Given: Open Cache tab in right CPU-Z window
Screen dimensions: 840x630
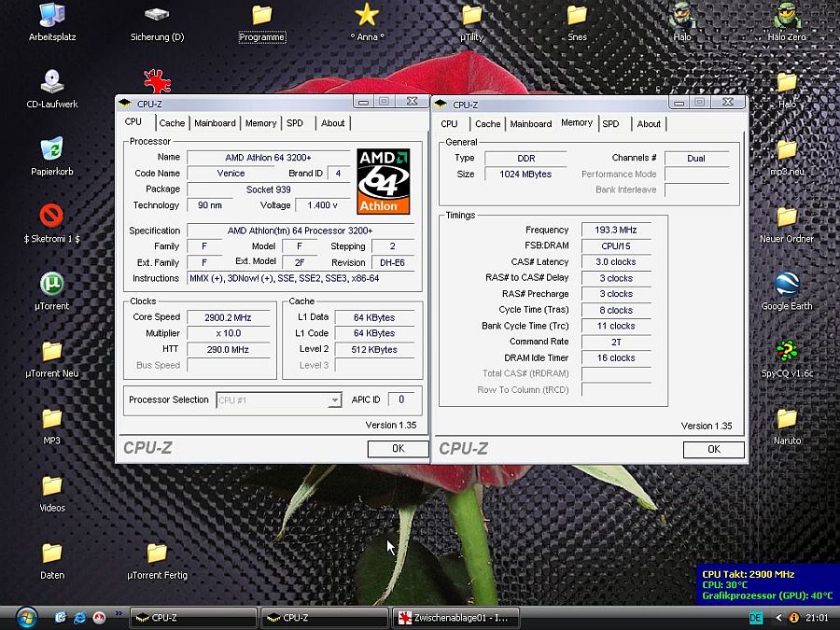Looking at the screenshot, I should [487, 124].
